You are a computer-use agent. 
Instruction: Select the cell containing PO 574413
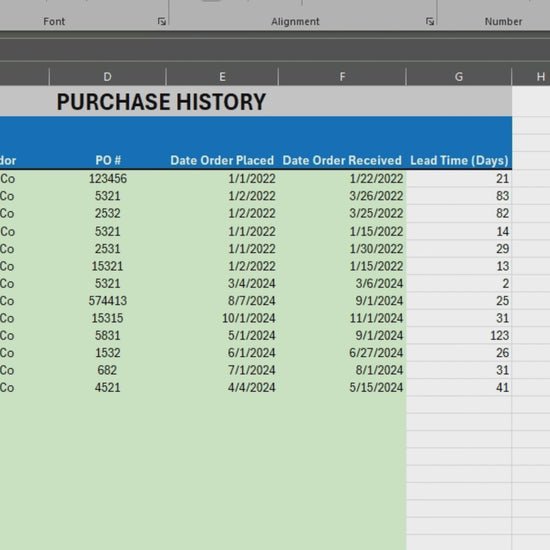coord(107,301)
